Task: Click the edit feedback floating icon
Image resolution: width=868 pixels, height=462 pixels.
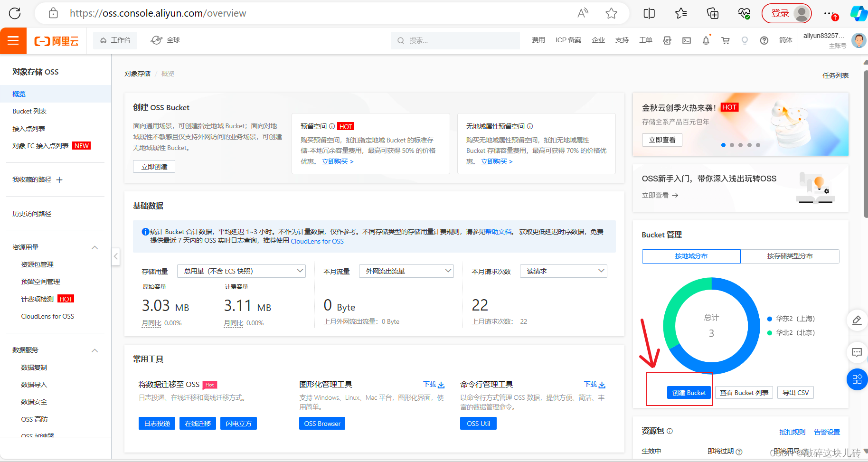Action: [857, 321]
